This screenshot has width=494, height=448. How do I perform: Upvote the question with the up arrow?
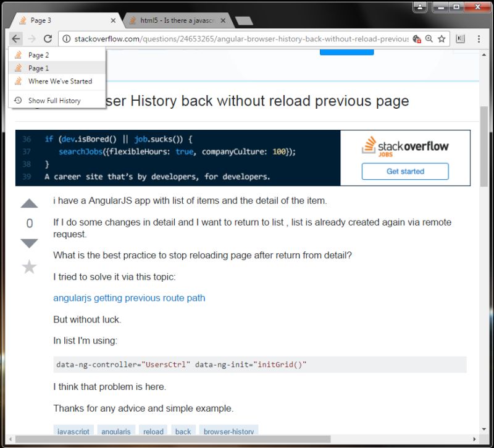[x=29, y=203]
